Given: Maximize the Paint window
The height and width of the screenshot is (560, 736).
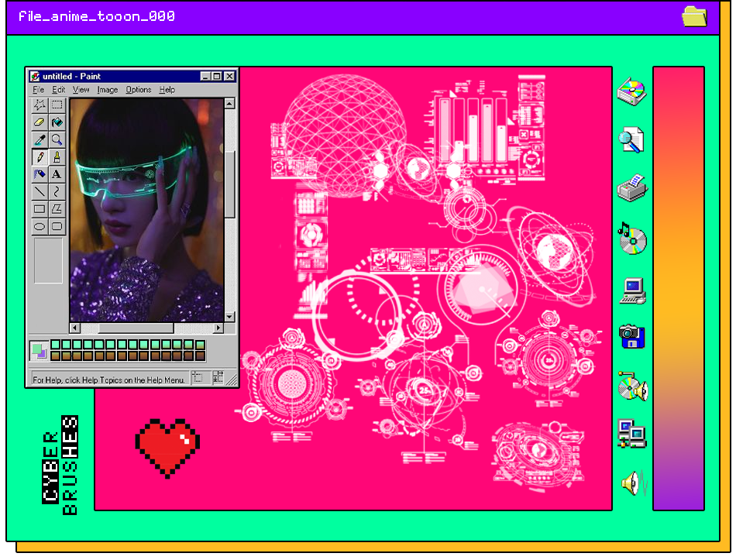Looking at the screenshot, I should point(216,76).
